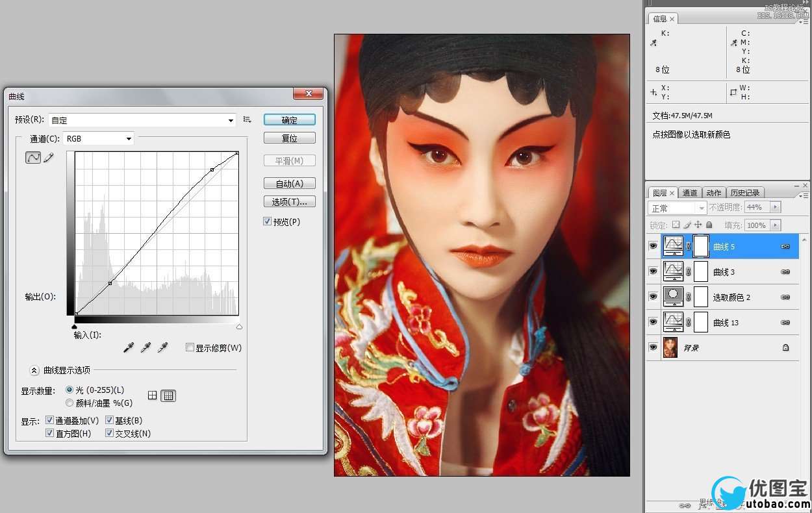Image resolution: width=812 pixels, height=513 pixels.
Task: Select the 曲线 5 layer mask thumbnail
Action: [x=701, y=247]
